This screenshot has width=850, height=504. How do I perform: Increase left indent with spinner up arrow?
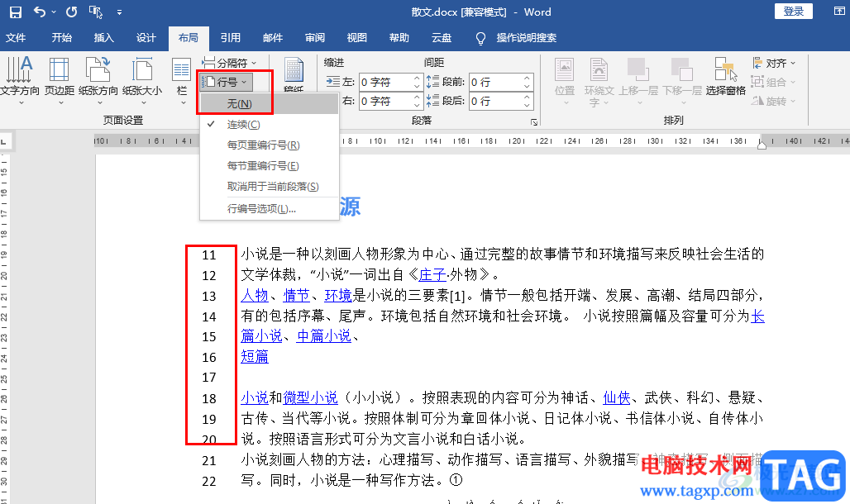coord(417,78)
